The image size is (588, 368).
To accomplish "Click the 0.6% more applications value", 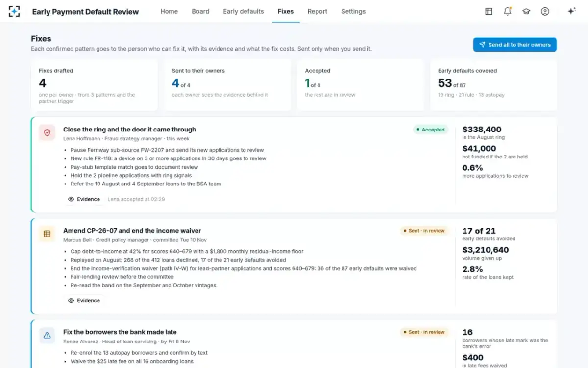I will click(x=472, y=167).
